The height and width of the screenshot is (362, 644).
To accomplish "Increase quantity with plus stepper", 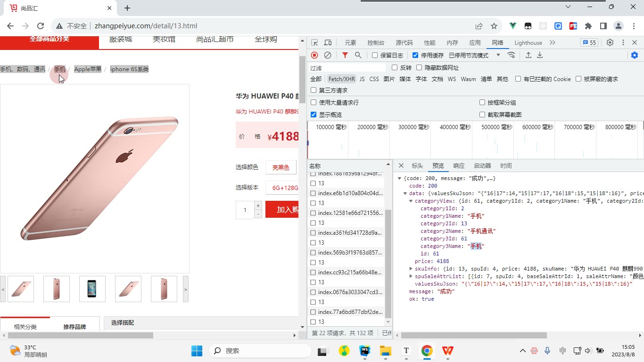I will pyautogui.click(x=258, y=206).
